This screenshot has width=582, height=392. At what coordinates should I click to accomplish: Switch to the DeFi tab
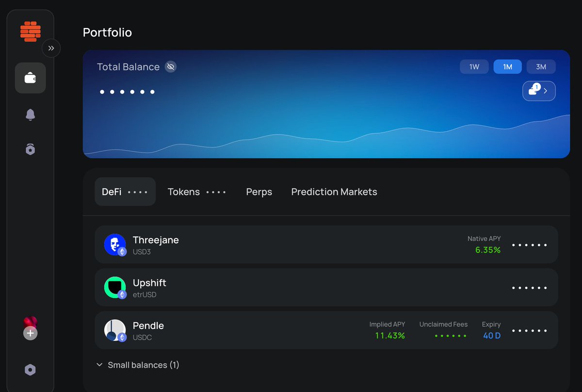point(125,191)
